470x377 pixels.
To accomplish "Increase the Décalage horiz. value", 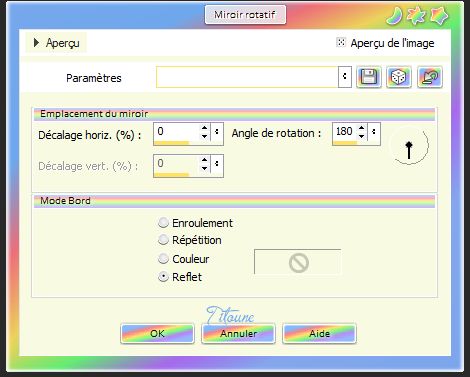I will [205, 127].
